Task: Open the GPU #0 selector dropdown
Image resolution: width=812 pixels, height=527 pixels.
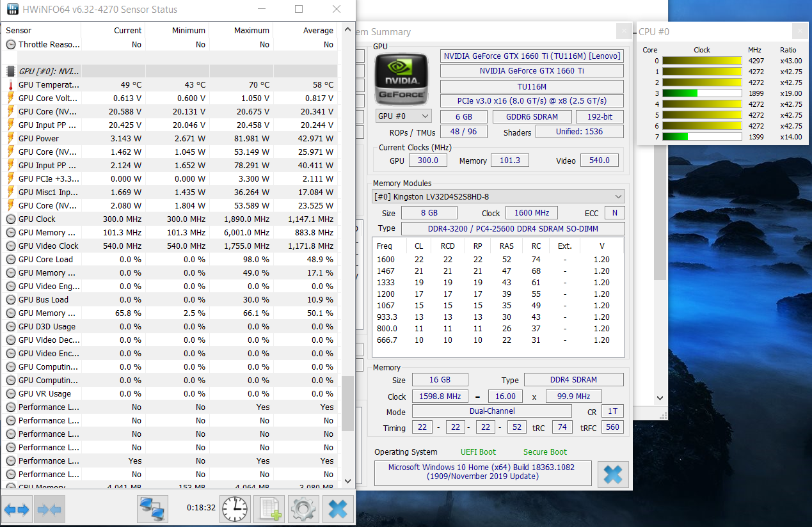Action: (403, 116)
